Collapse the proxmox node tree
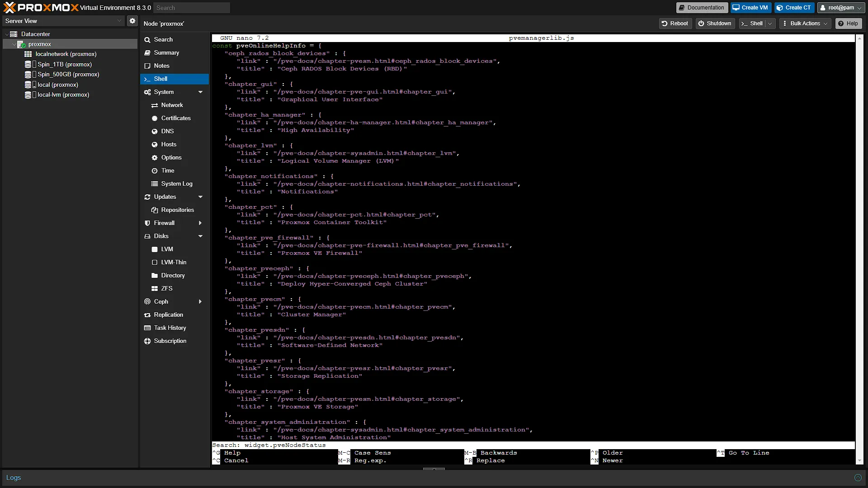This screenshot has width=868, height=488. pos(14,44)
